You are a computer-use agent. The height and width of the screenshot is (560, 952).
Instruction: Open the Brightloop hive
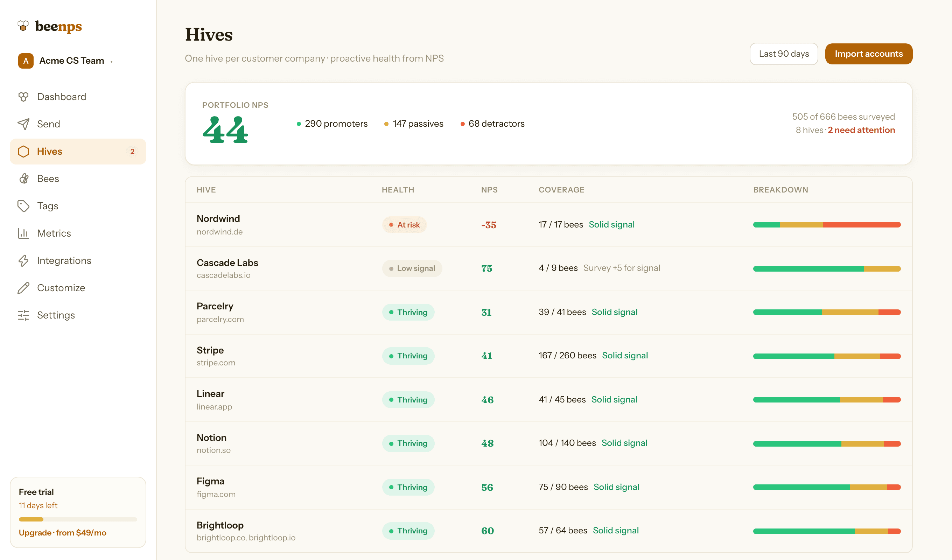point(548,531)
